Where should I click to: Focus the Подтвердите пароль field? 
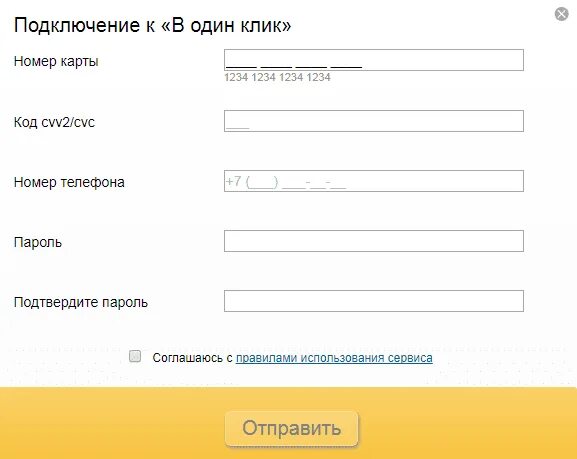[x=374, y=301]
